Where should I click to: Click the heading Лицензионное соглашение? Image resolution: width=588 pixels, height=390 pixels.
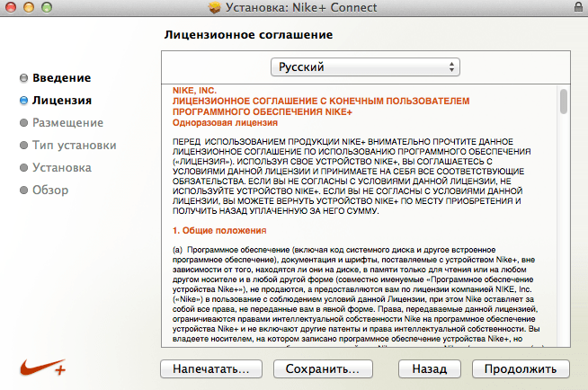tap(248, 35)
